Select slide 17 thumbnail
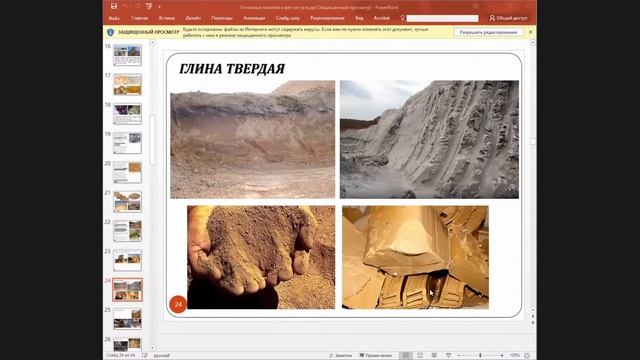Image resolution: width=640 pixels, height=360 pixels. click(127, 84)
